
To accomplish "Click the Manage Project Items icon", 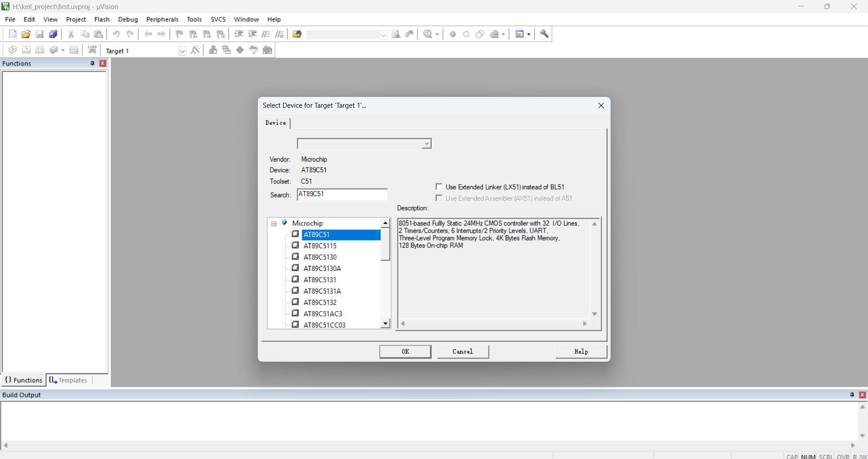I will (x=213, y=50).
